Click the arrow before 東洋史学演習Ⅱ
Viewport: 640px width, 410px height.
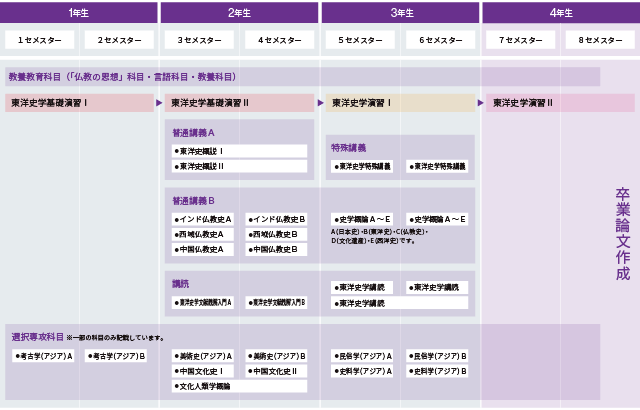click(x=480, y=103)
